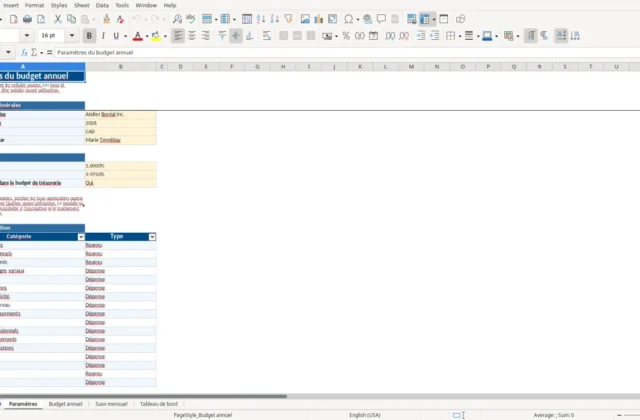This screenshot has width=640, height=420.
Task: Expand borders dropdown arrow
Action: click(x=460, y=36)
